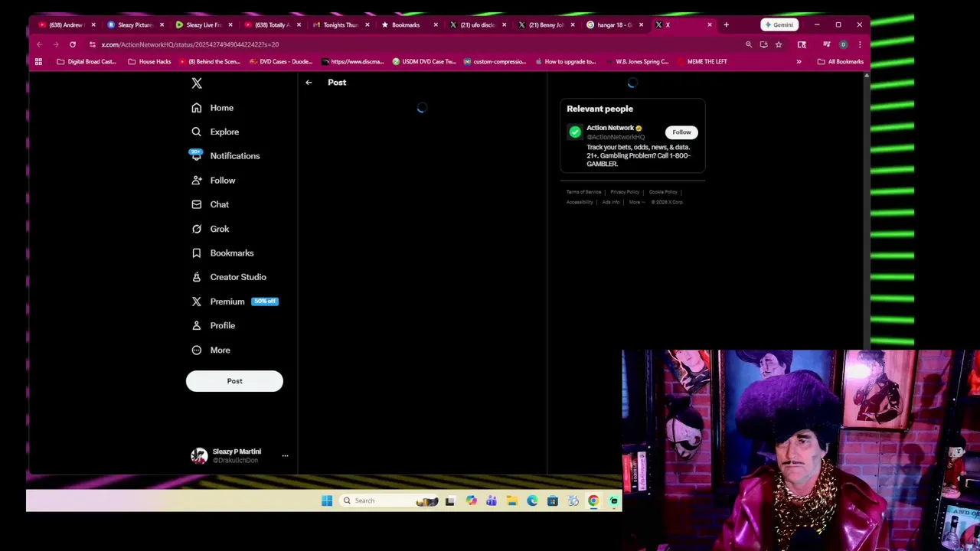Click the white Post compose button
This screenshot has width=980, height=551.
pyautogui.click(x=234, y=381)
